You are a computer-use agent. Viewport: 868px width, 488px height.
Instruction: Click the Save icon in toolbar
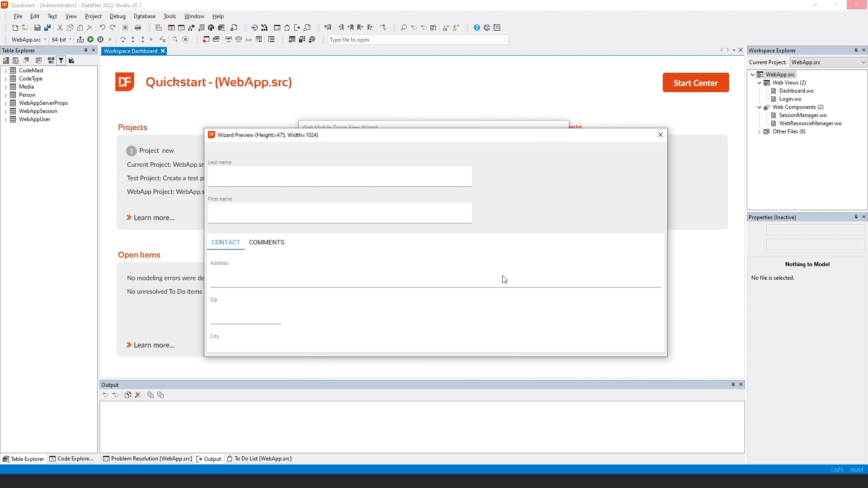(38, 28)
